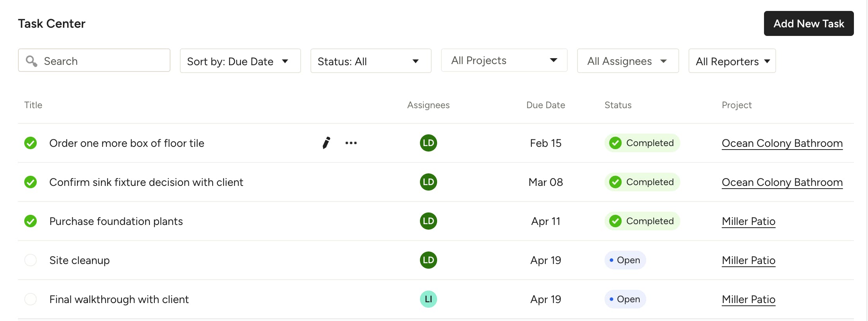The width and height of the screenshot is (868, 321).
Task: Open Miller Patio link on Final walkthrough row
Action: [x=748, y=300]
